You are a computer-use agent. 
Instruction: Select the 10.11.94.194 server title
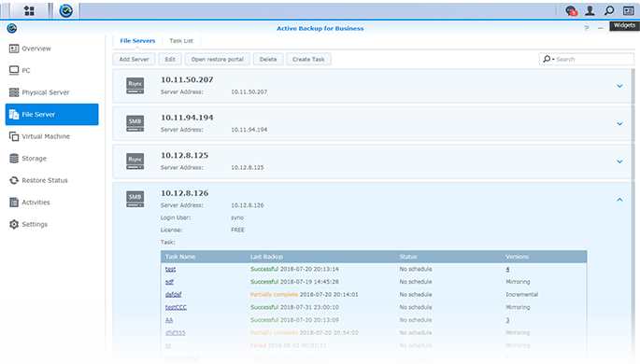[x=187, y=118]
